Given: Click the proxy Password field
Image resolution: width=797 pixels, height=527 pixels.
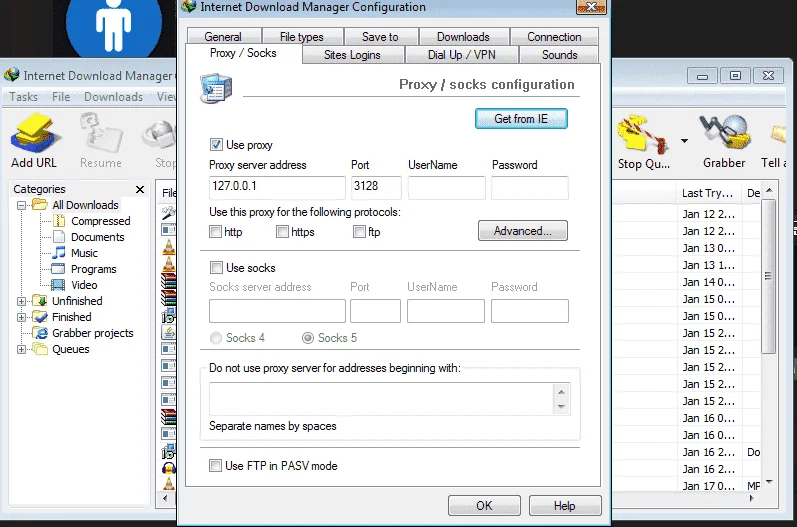Looking at the screenshot, I should click(530, 187).
